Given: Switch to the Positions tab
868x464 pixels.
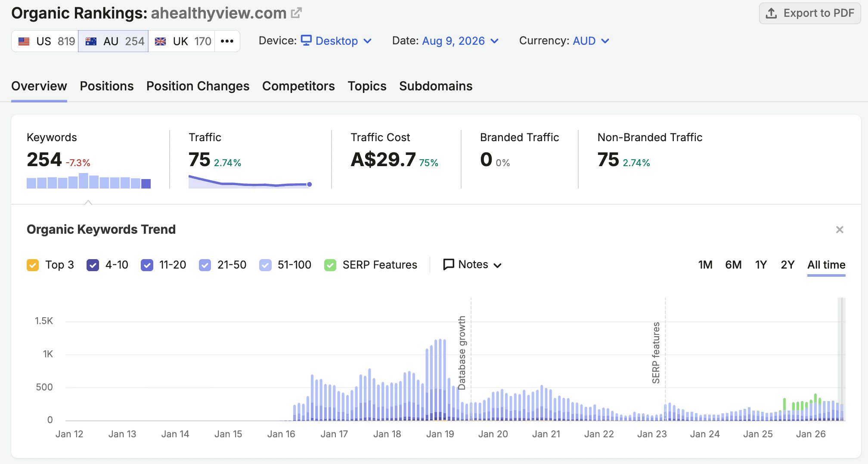Looking at the screenshot, I should coord(107,86).
